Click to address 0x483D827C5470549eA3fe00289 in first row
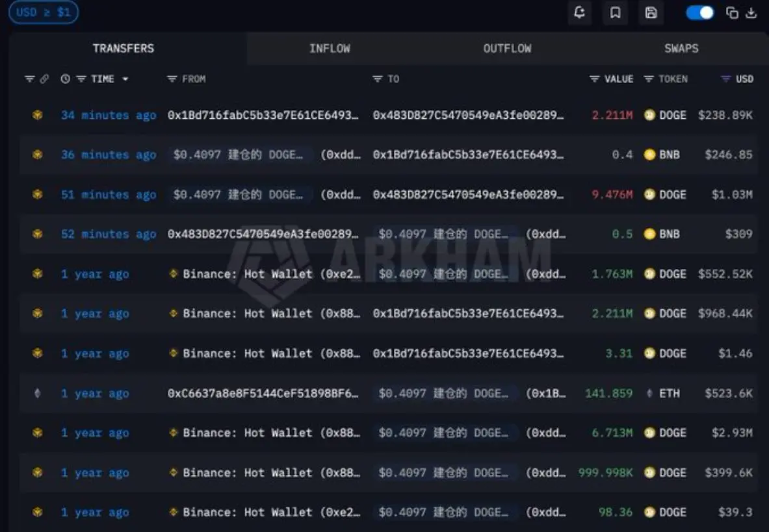 (469, 115)
